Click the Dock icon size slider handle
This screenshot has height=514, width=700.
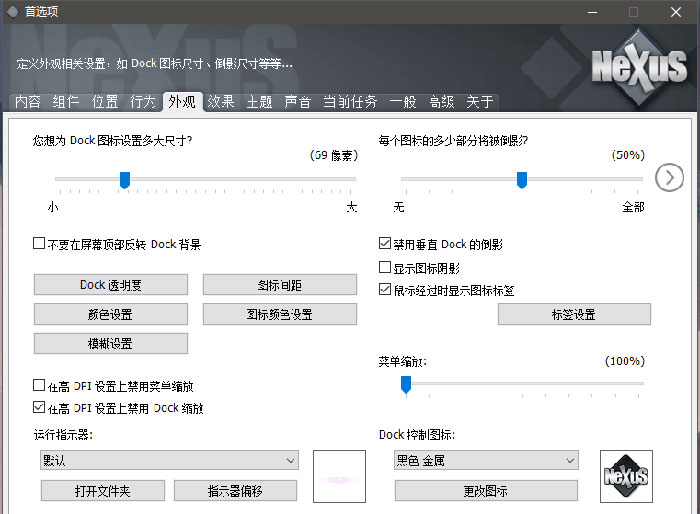[x=125, y=180]
